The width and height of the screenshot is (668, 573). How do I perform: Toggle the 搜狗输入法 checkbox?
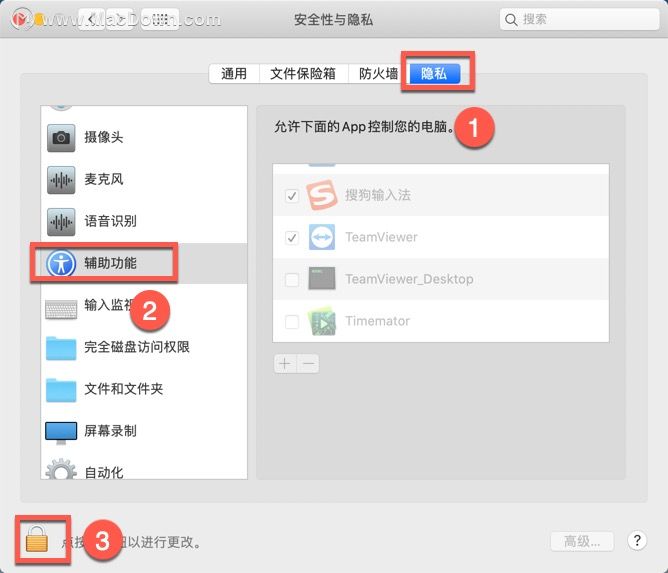[x=292, y=196]
